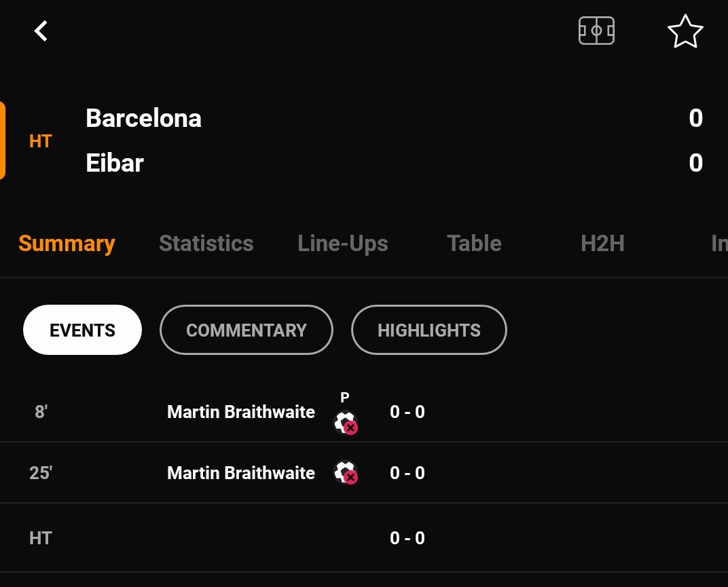Open the Table tab
This screenshot has width=728, height=587.
[474, 244]
